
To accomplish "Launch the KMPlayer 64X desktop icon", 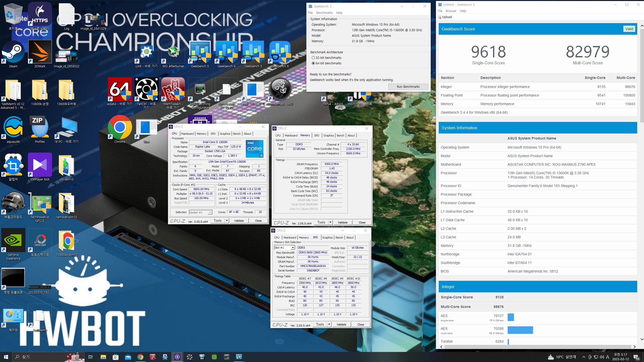I will [40, 167].
